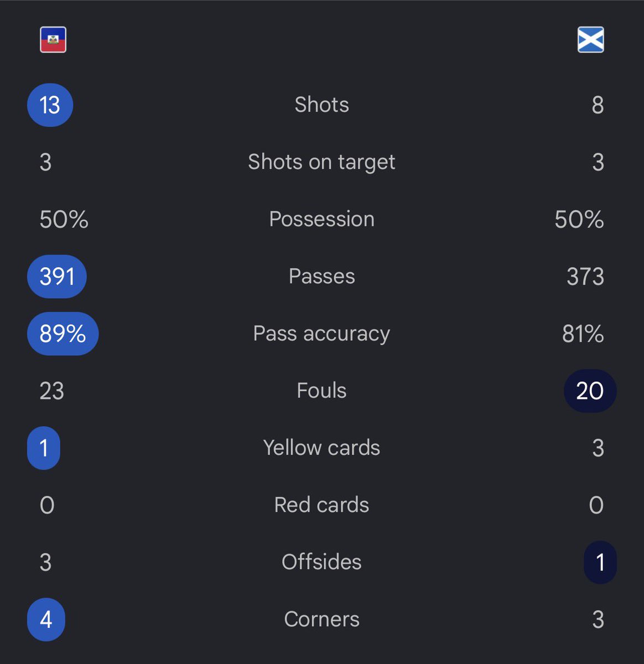644x664 pixels.
Task: Click Scotland's highlighted 1 offside badge
Action: pos(600,562)
